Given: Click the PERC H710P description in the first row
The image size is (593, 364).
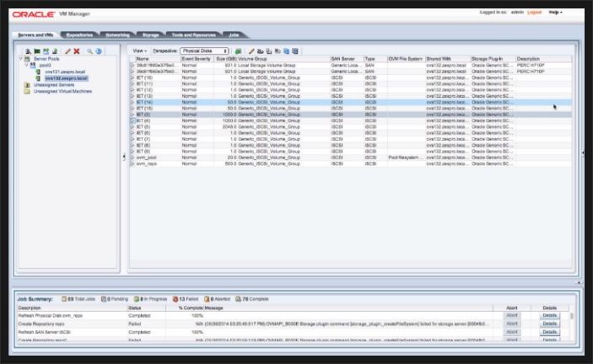Looking at the screenshot, I should (531, 66).
